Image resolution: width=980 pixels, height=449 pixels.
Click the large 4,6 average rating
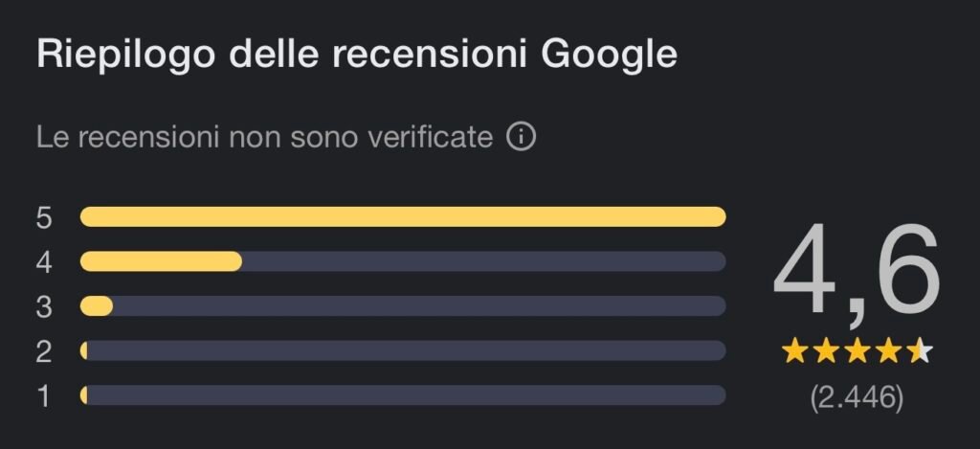tap(857, 273)
